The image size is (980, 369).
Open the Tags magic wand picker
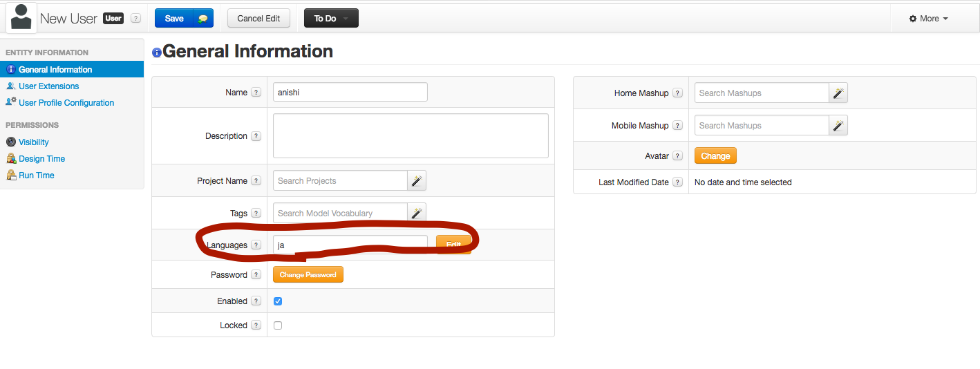click(x=417, y=213)
